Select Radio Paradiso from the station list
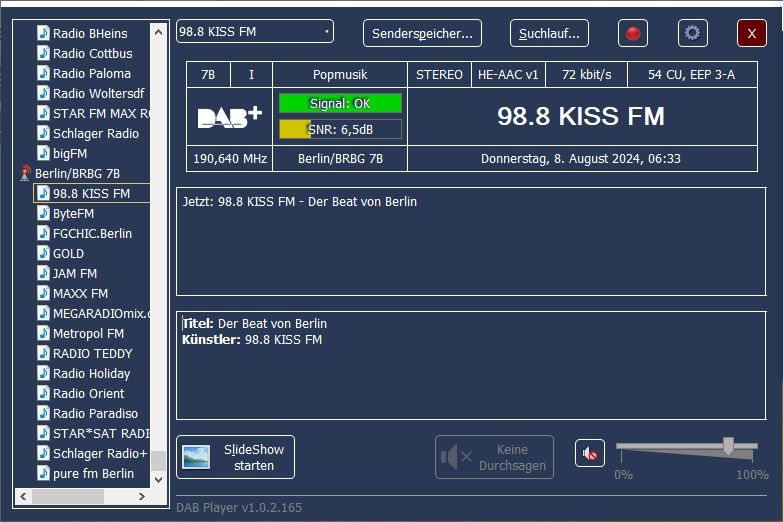The image size is (783, 522). (95, 413)
